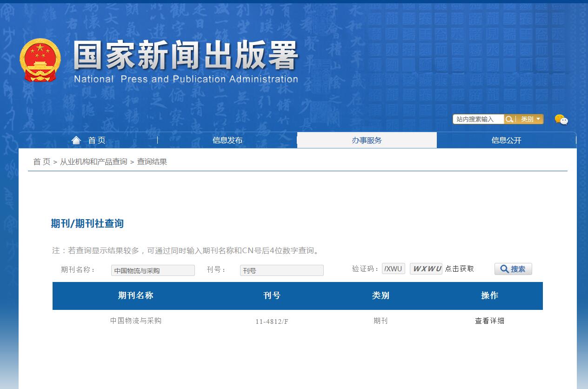Click the magnifier icon inside the 搜索 button
This screenshot has height=389, width=588.
pos(503,268)
